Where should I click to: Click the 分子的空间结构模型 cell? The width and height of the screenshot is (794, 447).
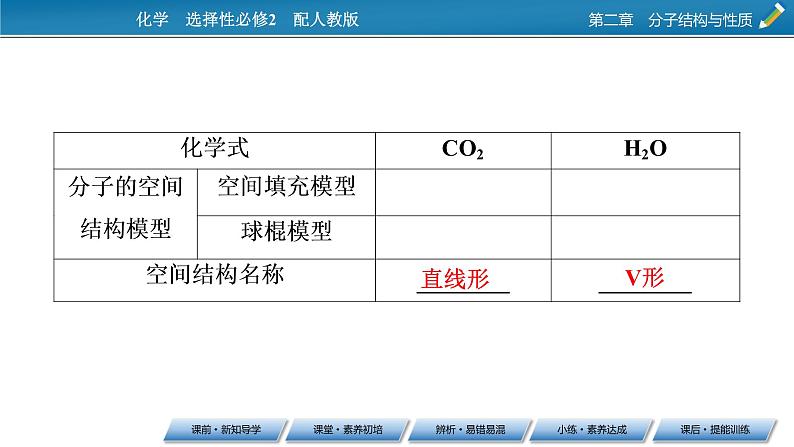126,208
